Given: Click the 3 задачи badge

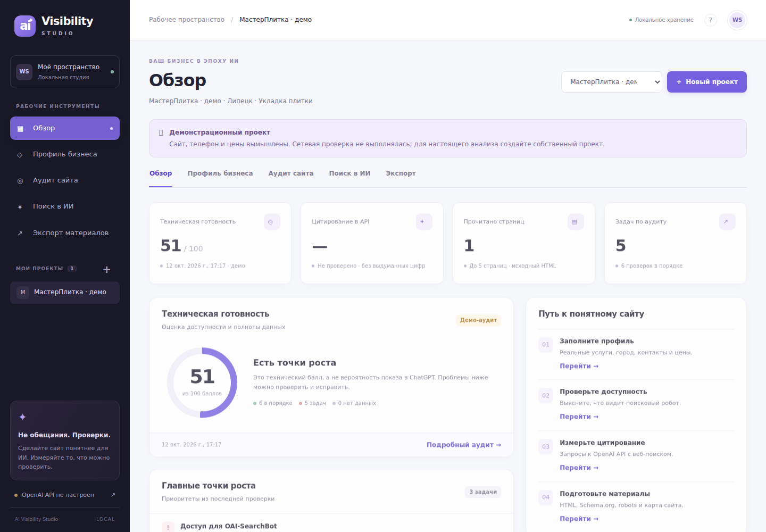Looking at the screenshot, I should tap(483, 492).
